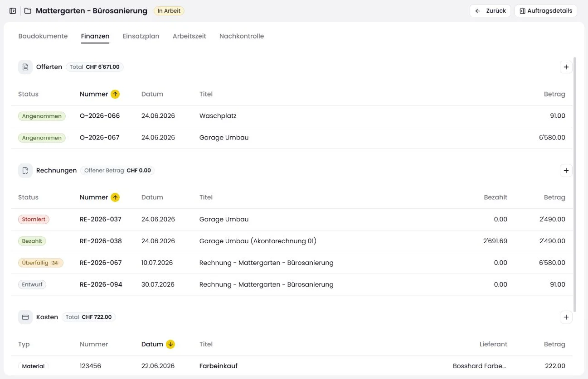Click the Entwurf status badge
The width and height of the screenshot is (588, 379).
coord(32,285)
